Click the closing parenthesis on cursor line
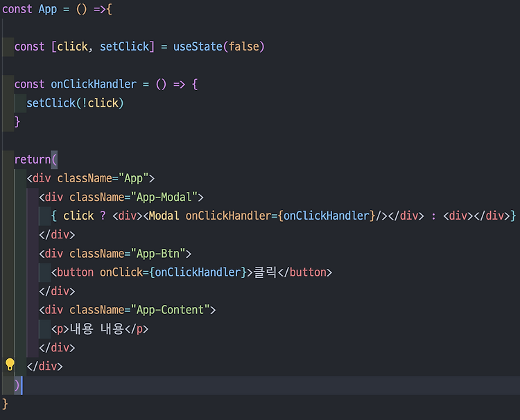Viewport: 520px width, 420px height. [x=17, y=385]
